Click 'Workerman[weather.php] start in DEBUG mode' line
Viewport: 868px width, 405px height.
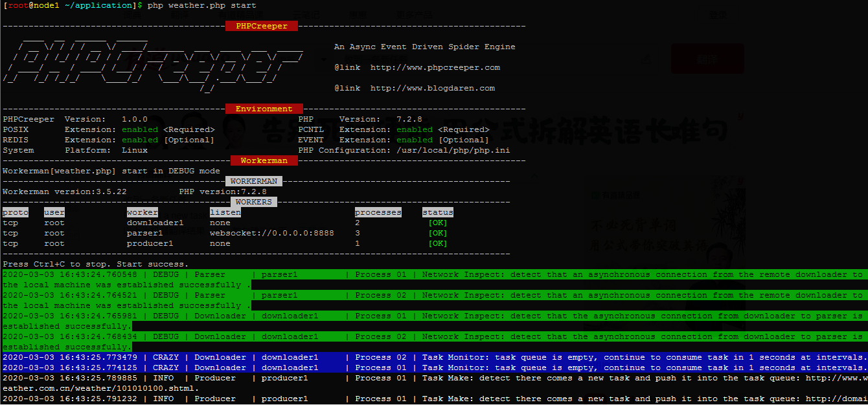tap(111, 171)
